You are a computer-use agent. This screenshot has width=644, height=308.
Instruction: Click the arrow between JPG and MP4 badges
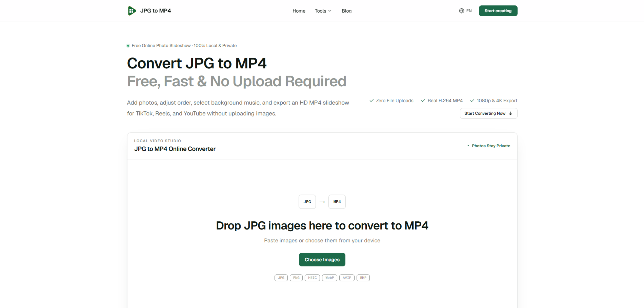[322, 202]
